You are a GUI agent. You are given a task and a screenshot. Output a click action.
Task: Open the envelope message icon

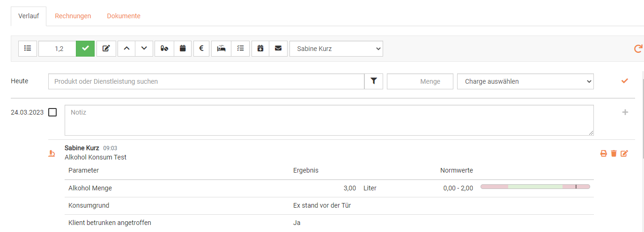278,48
